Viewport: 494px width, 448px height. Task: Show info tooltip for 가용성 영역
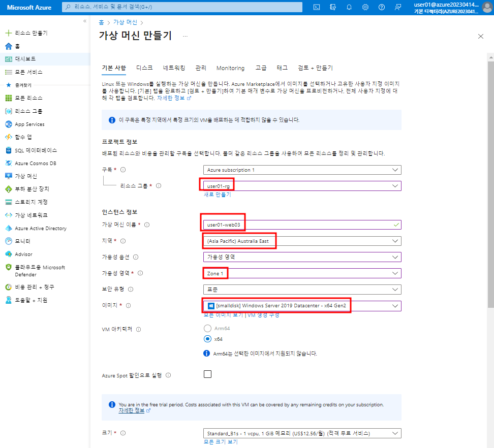point(140,273)
